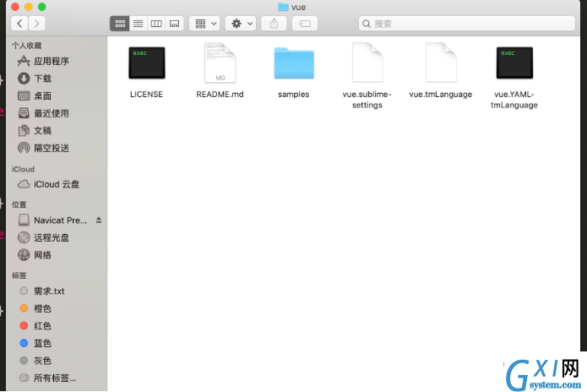Open iCloud 云盘 in the sidebar
This screenshot has width=587, height=392.
coord(56,184)
